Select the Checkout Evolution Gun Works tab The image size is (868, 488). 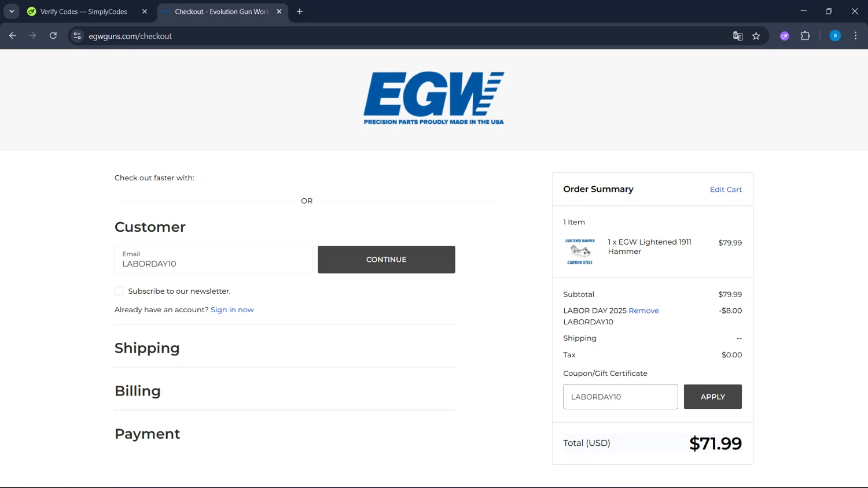click(x=222, y=12)
